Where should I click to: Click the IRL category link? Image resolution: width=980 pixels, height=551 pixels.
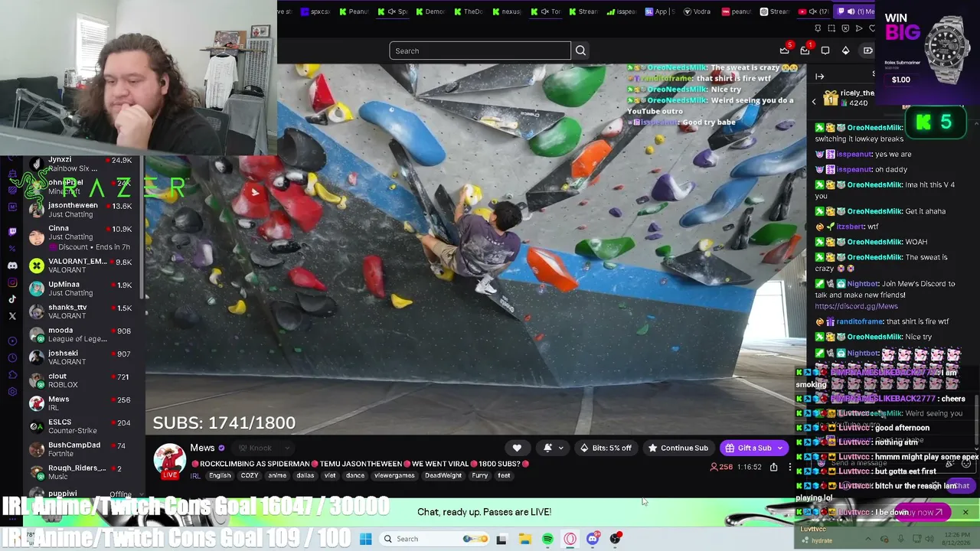coord(195,475)
